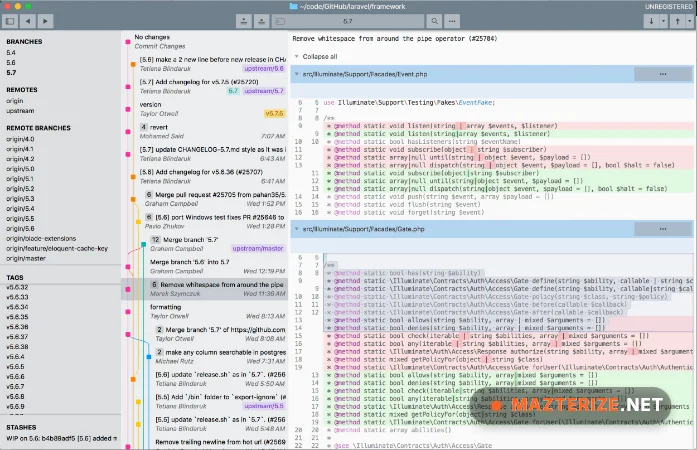Click the BRANCHES section header
Image resolution: width=697 pixels, height=450 pixels.
(24, 41)
